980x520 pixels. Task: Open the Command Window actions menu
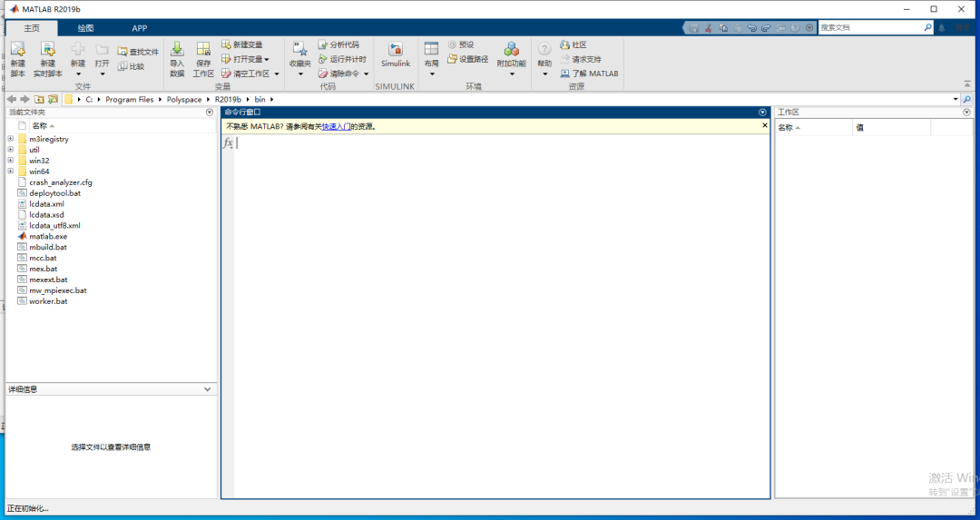coord(762,113)
